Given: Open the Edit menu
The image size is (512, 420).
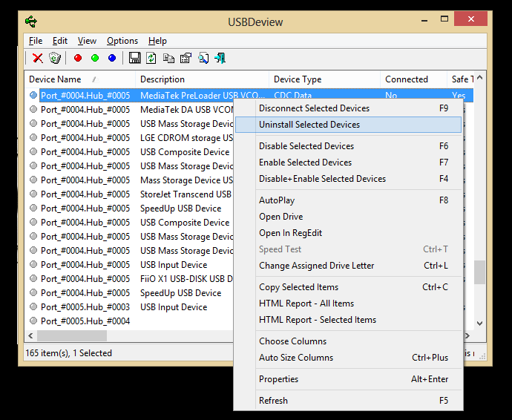Looking at the screenshot, I should pos(60,41).
